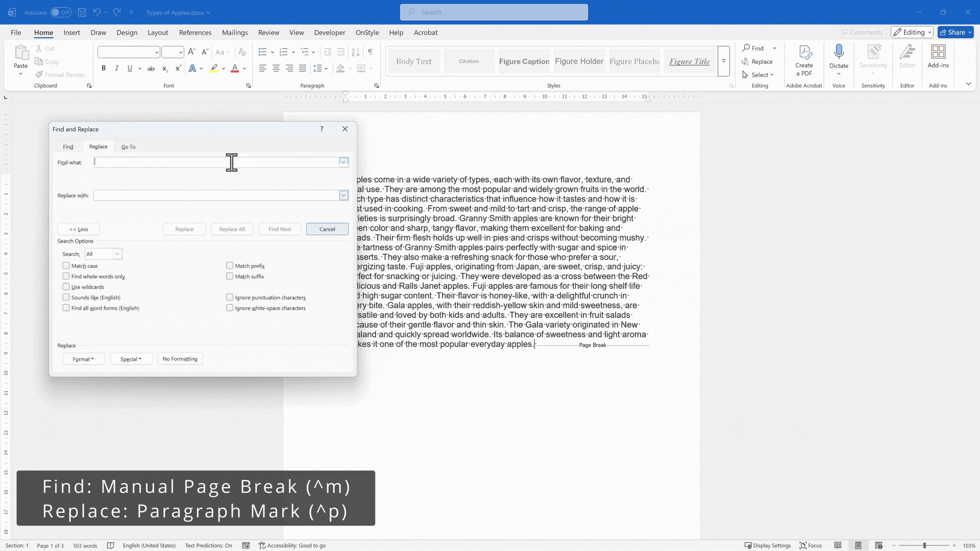Undo last action in title bar
Viewport: 980px width, 551px height.
coord(96,12)
